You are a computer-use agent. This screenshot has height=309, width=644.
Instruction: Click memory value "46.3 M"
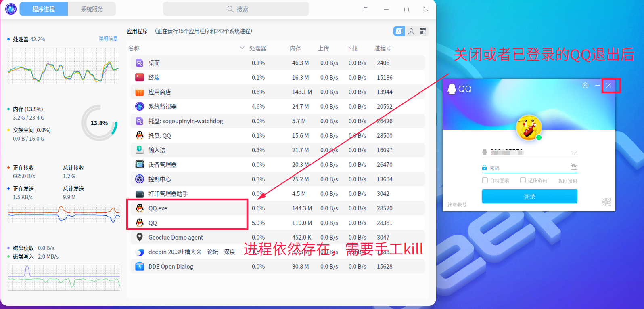click(301, 63)
